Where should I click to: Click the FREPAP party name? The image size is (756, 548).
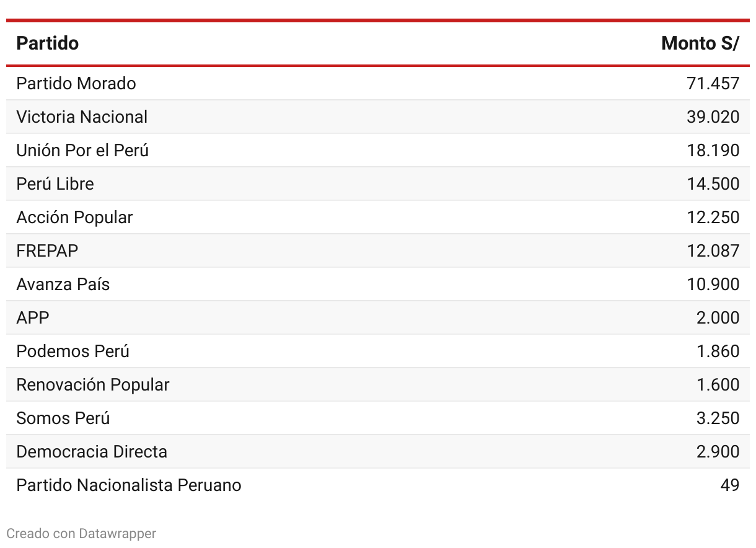point(47,251)
